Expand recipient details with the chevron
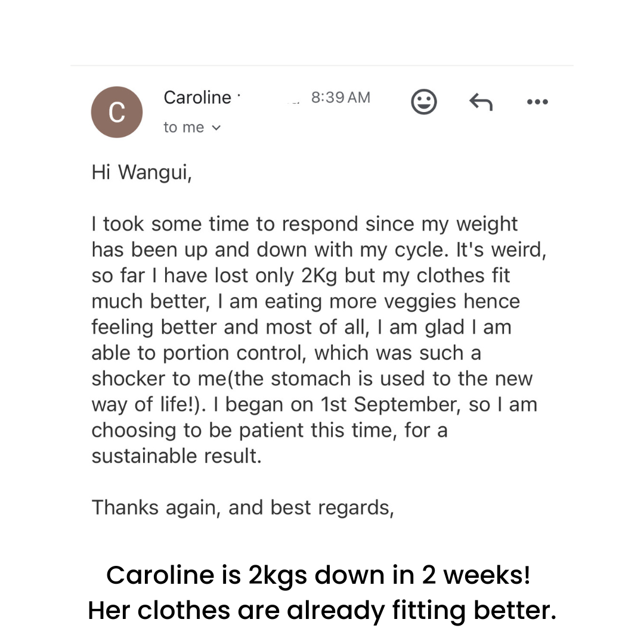The width and height of the screenshot is (644, 644). point(216,128)
